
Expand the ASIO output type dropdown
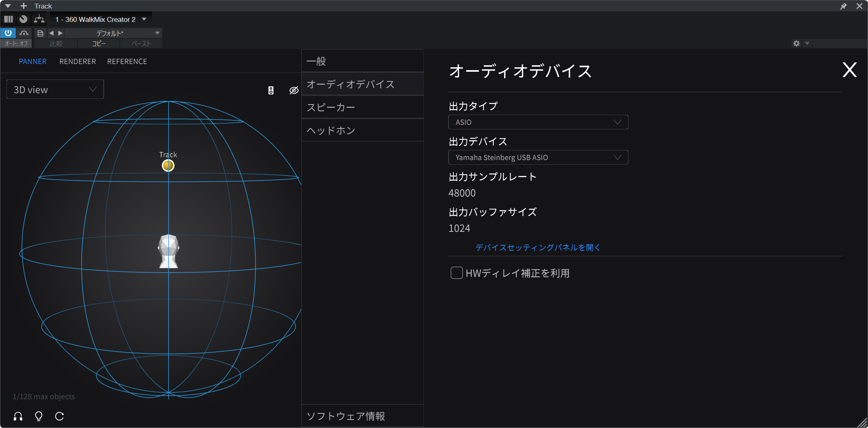(538, 122)
